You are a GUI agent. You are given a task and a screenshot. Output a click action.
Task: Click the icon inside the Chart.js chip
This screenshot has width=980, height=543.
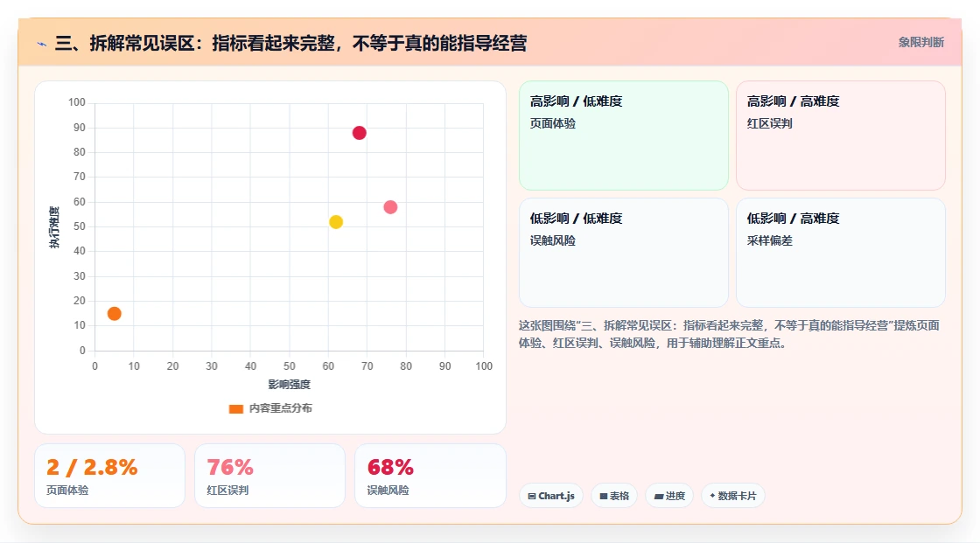click(532, 496)
